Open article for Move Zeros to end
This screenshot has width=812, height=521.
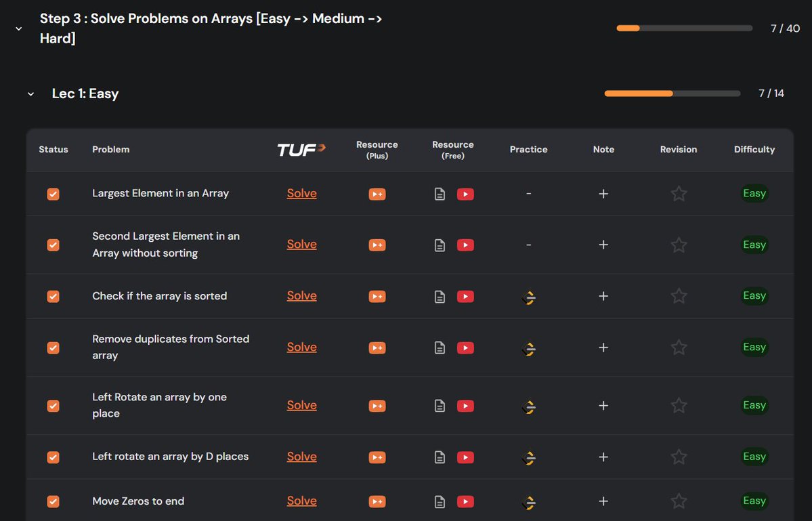440,501
